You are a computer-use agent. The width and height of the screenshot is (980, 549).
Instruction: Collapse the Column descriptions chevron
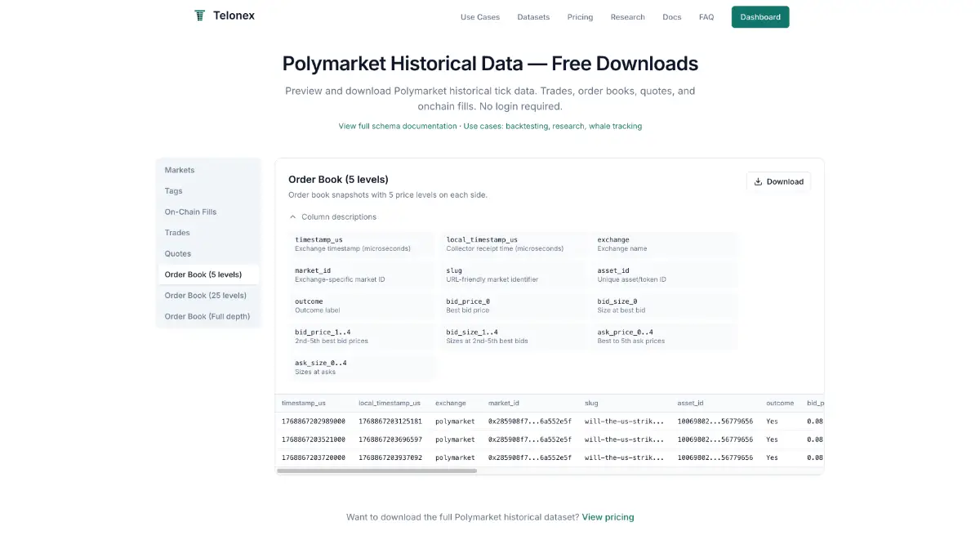pos(293,217)
